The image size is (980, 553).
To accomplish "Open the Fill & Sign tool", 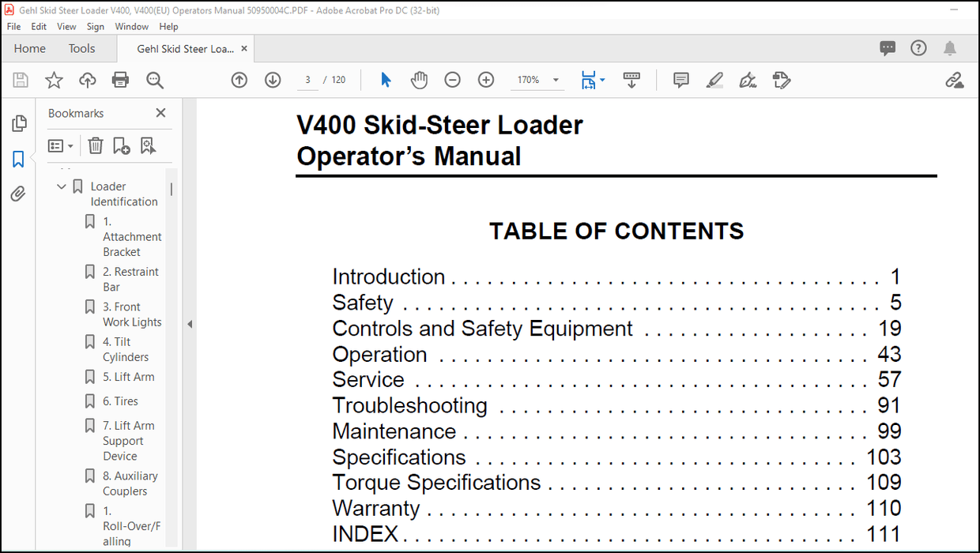I will (748, 80).
